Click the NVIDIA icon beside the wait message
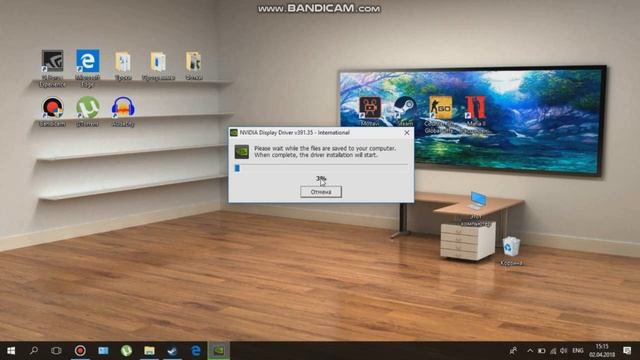The image size is (640, 360). [242, 152]
